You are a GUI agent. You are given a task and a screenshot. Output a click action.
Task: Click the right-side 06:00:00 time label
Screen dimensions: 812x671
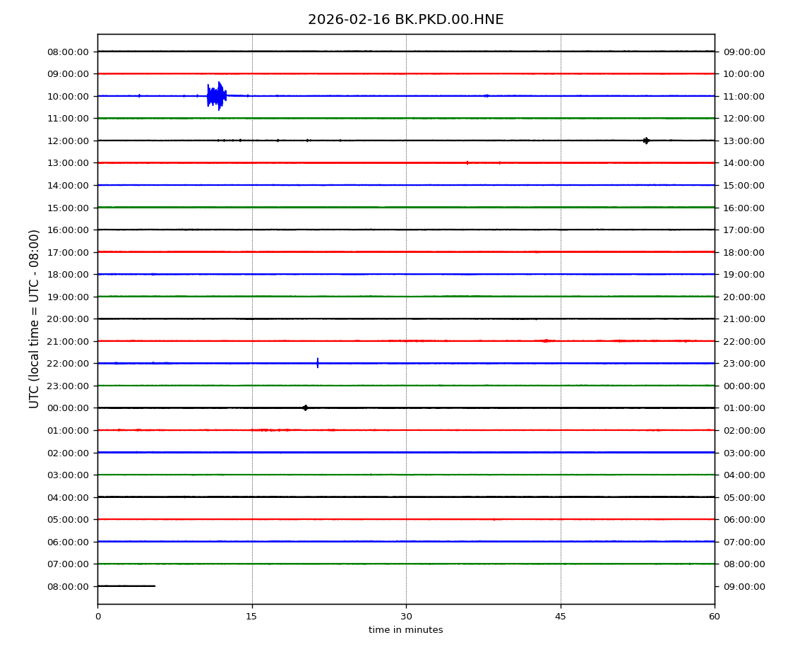click(x=744, y=519)
